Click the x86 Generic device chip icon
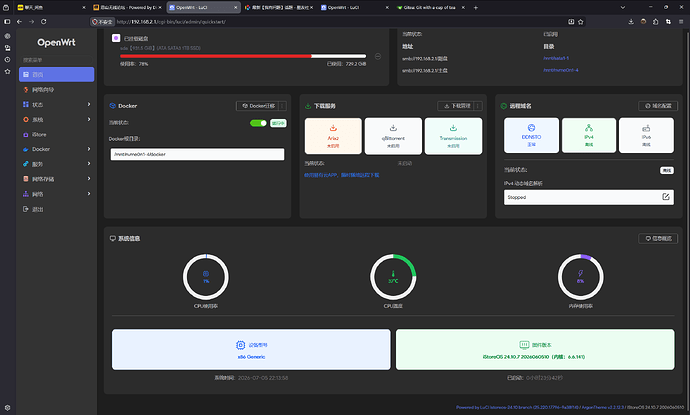 [240, 345]
